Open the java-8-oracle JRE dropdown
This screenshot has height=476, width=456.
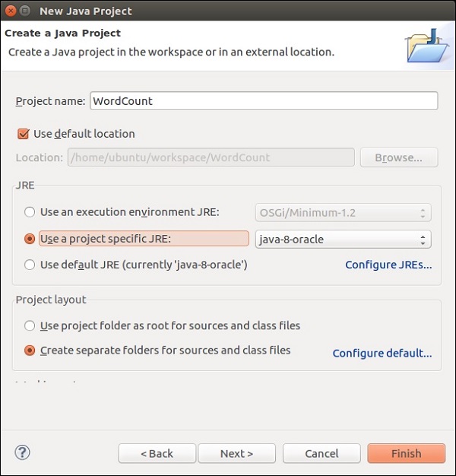click(343, 239)
